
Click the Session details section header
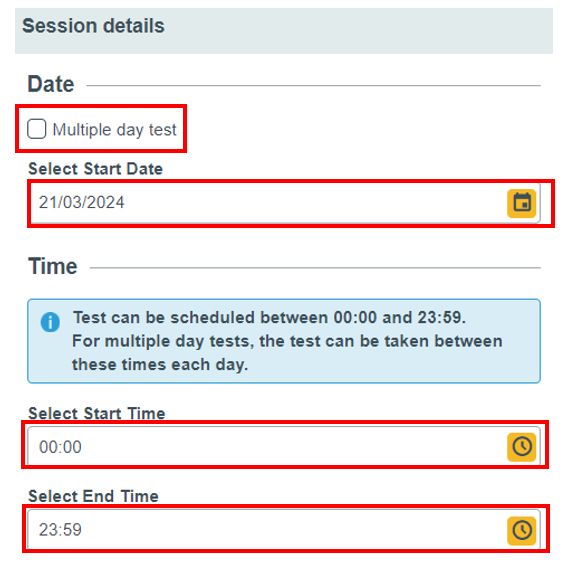[x=93, y=26]
